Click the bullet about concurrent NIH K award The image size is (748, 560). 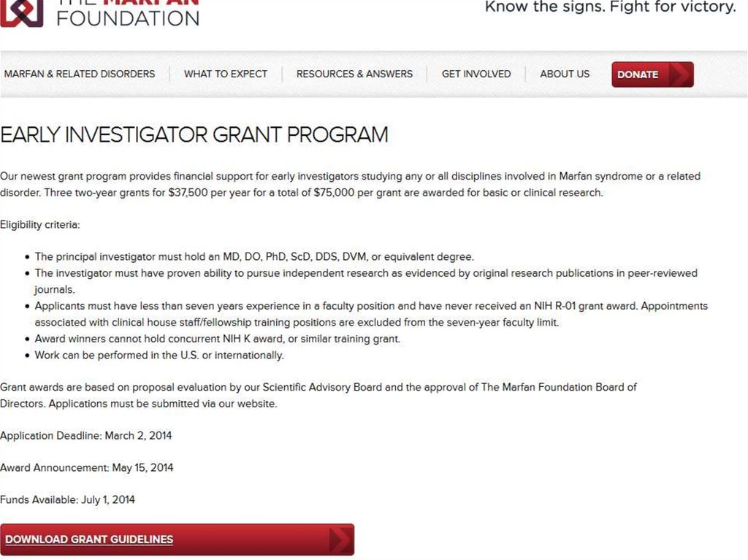coord(218,339)
